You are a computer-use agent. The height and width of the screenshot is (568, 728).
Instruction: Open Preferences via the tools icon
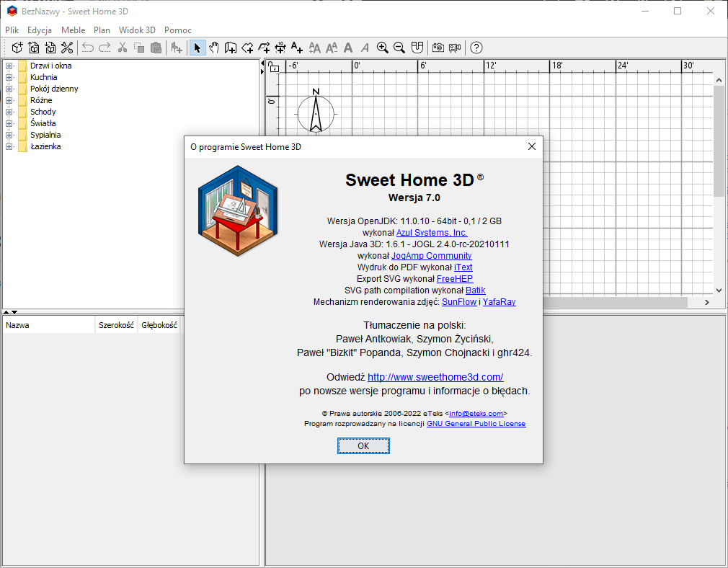pyautogui.click(x=67, y=48)
